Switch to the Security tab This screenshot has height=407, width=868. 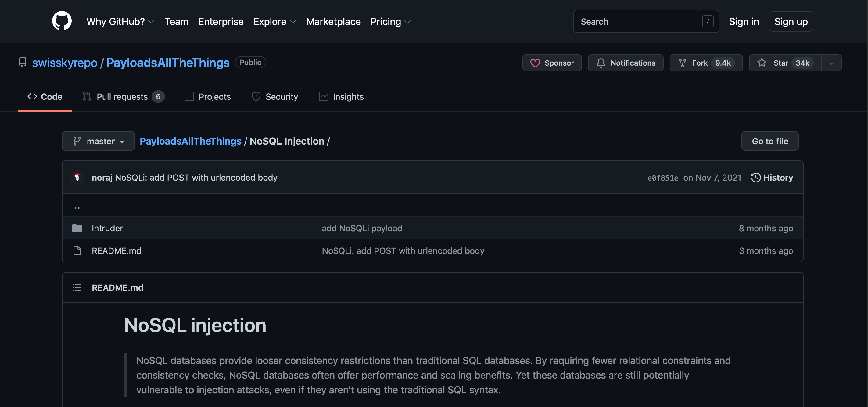[x=274, y=97]
